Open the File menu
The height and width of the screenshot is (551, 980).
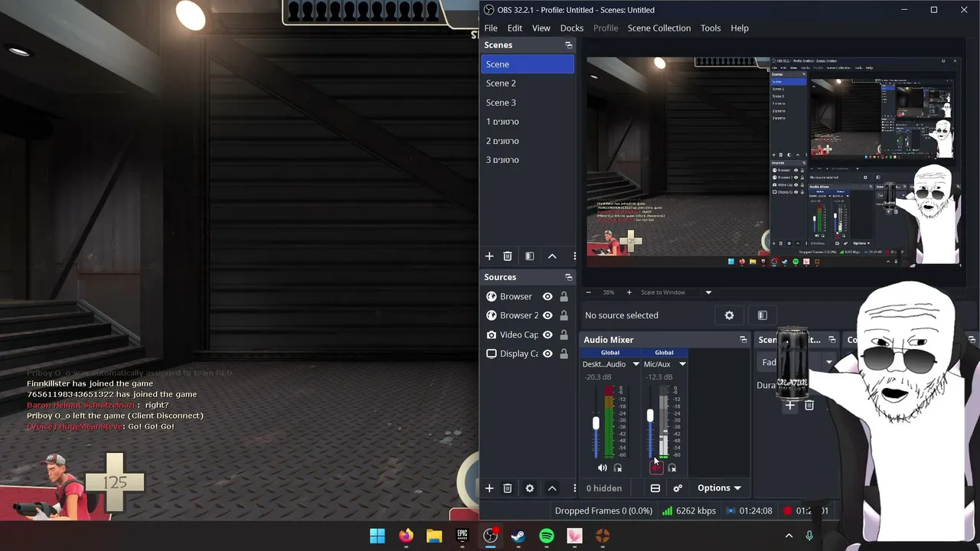(x=491, y=28)
